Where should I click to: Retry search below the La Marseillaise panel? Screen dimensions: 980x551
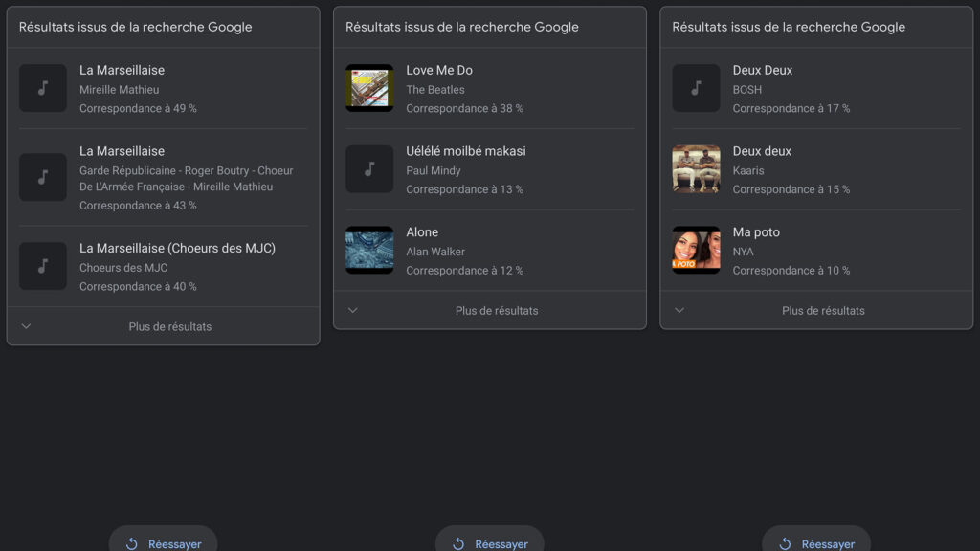(163, 541)
